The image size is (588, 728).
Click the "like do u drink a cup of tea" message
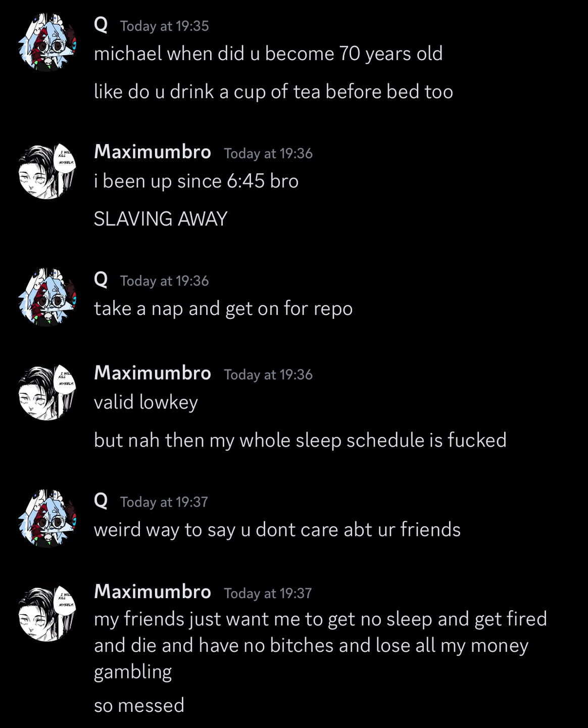[x=273, y=92]
